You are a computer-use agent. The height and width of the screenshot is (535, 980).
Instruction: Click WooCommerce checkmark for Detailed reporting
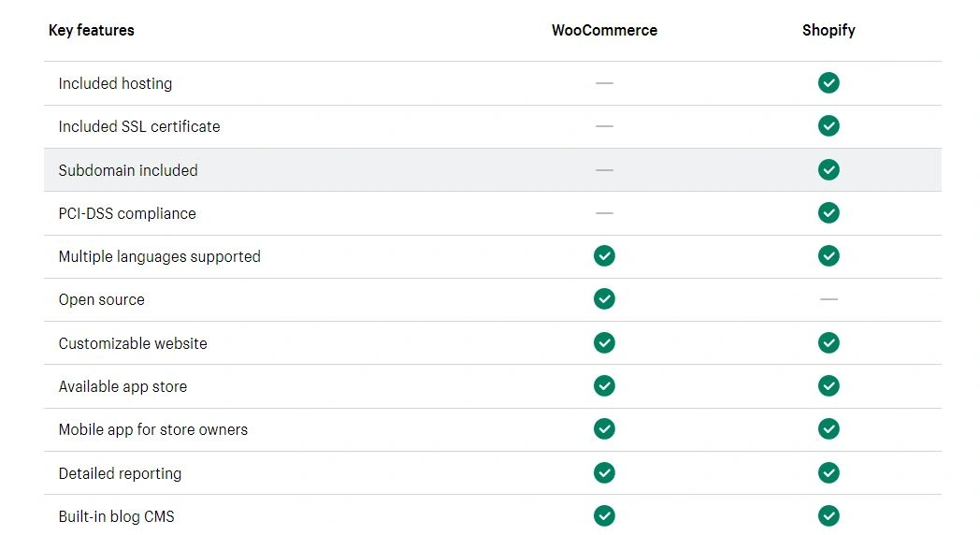[604, 472]
